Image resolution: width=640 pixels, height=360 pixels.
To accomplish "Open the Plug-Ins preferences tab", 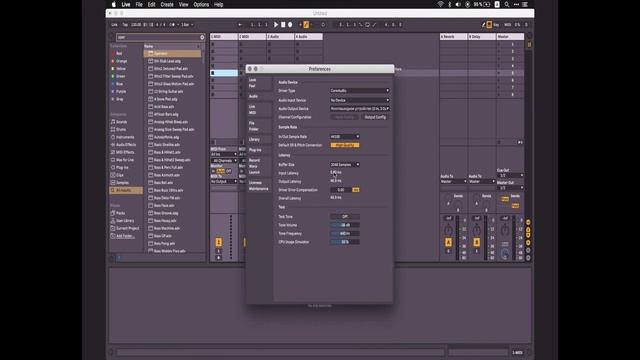I will point(259,150).
